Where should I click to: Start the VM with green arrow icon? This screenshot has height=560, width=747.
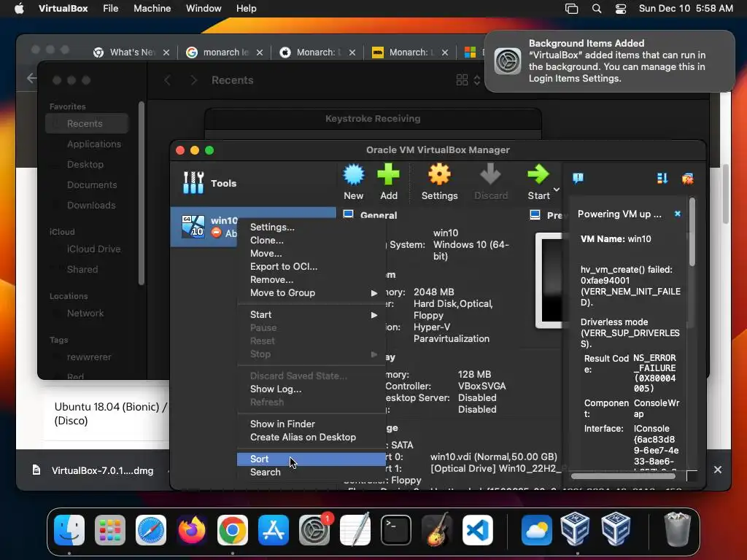tap(538, 174)
